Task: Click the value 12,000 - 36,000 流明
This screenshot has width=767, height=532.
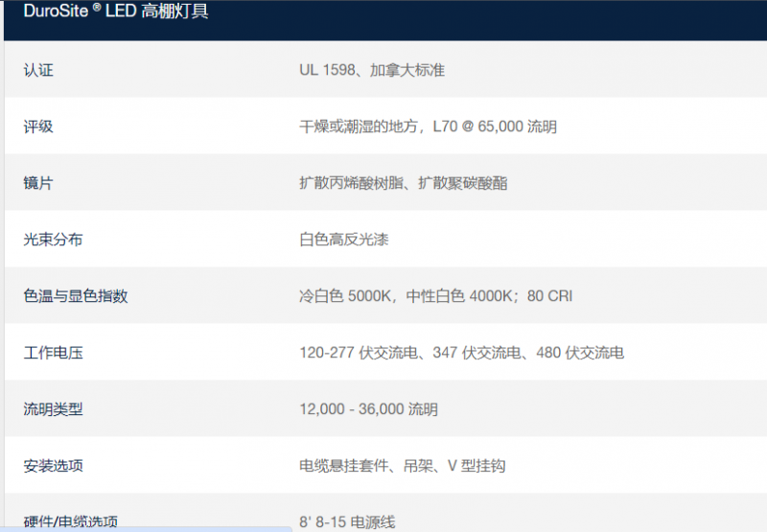Action: 368,408
